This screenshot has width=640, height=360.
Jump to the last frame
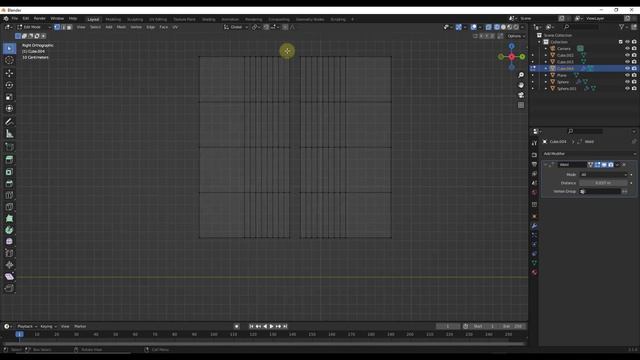(x=285, y=327)
